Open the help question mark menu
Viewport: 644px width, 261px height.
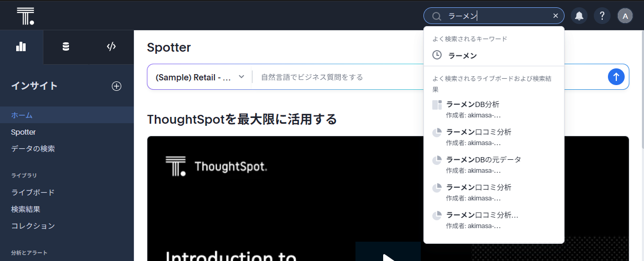coord(602,16)
